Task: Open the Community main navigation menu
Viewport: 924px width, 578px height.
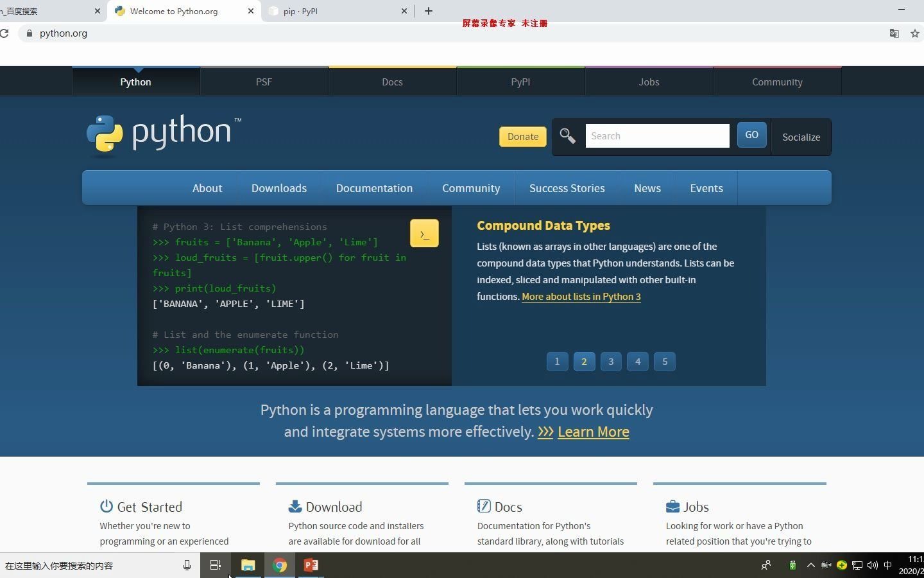Action: 471,188
